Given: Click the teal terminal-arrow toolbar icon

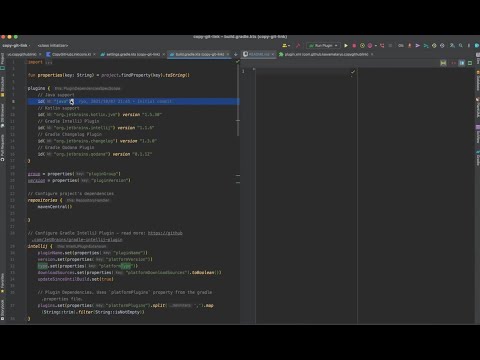Looking at the screenshot, I should coord(426,45).
